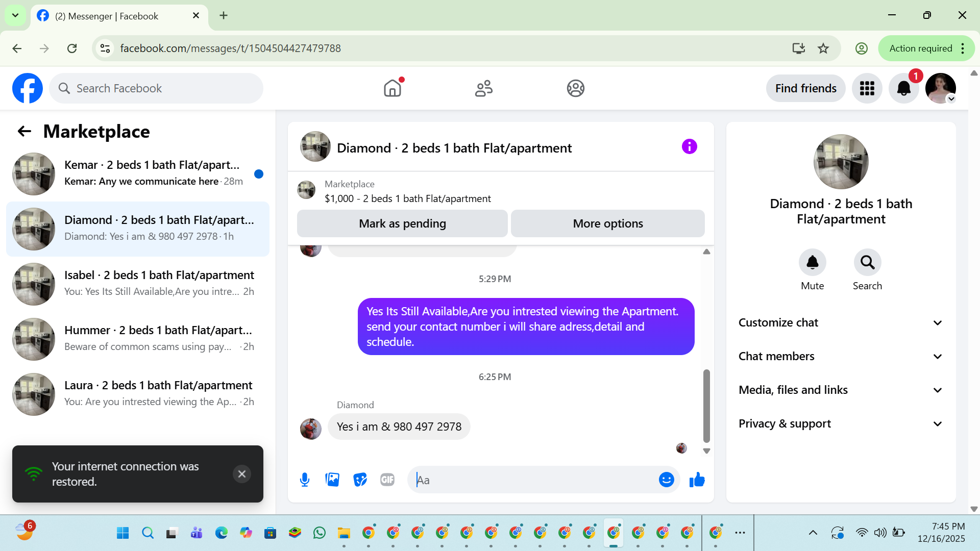
Task: Open the emoji picker
Action: (666, 480)
